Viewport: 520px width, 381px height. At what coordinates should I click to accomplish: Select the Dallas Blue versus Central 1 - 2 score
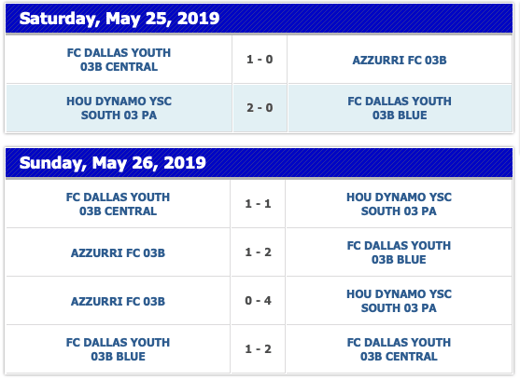(258, 349)
